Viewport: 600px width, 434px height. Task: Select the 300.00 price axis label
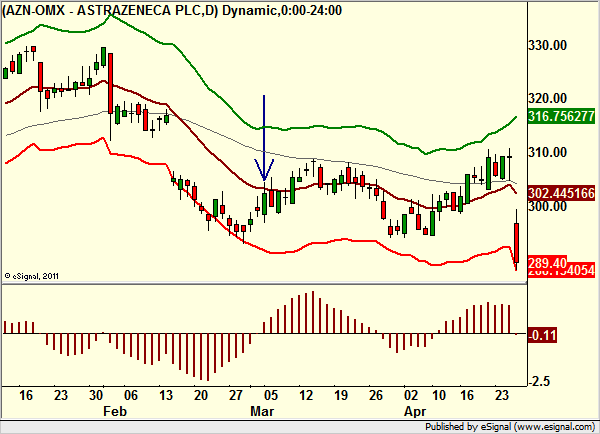(x=548, y=206)
